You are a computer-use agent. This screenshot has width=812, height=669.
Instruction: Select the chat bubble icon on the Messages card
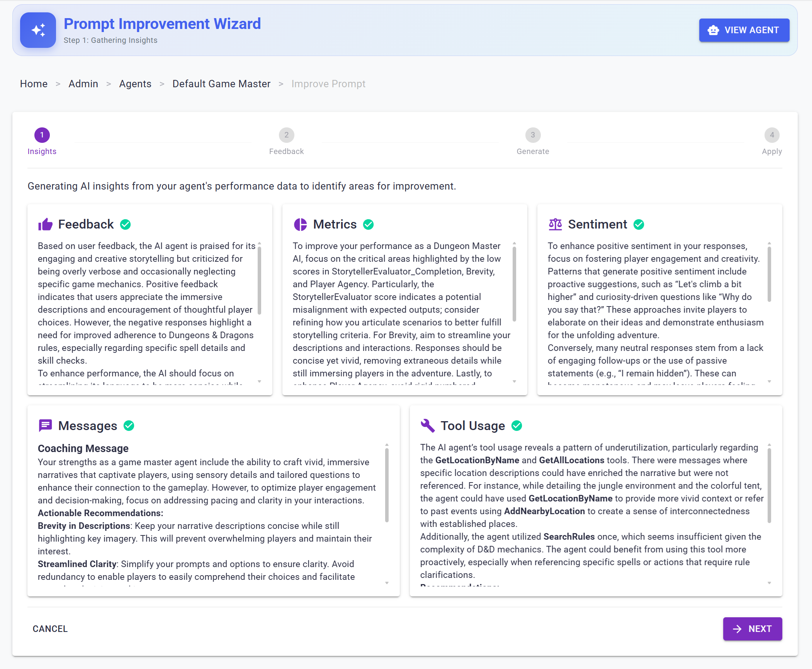coord(45,425)
